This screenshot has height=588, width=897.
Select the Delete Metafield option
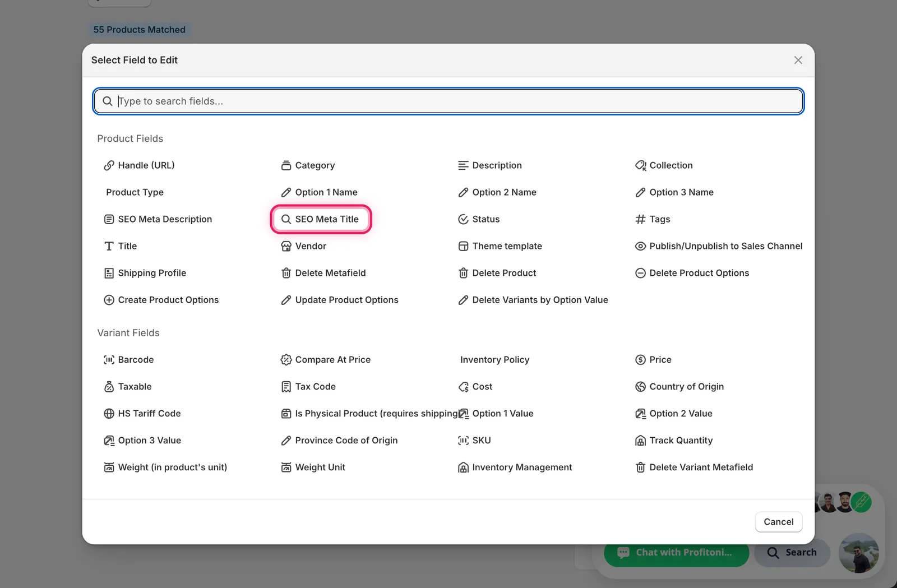323,273
